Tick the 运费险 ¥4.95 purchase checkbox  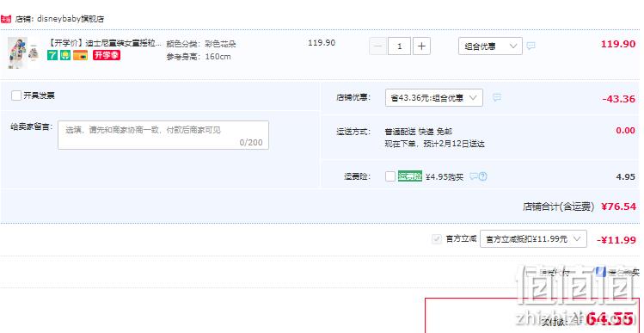click(x=390, y=176)
